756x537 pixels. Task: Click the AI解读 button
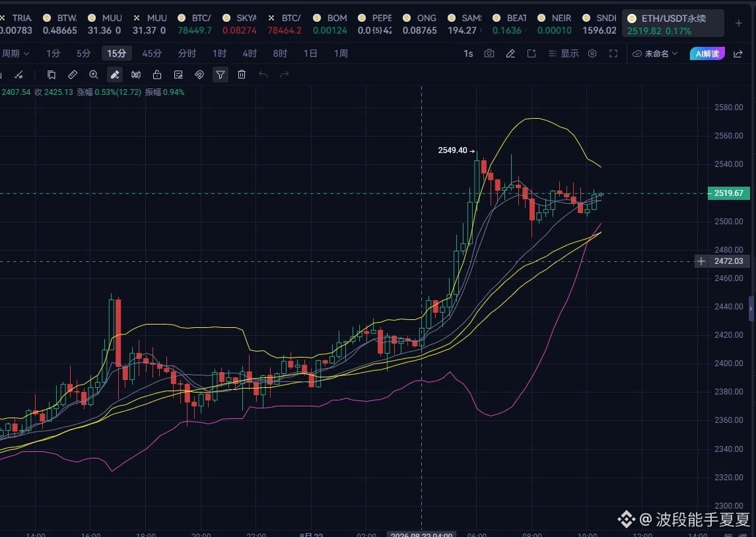tap(707, 53)
